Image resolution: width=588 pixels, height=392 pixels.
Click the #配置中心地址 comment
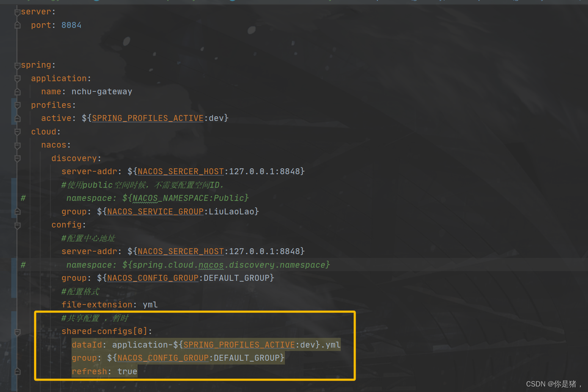tap(88, 238)
